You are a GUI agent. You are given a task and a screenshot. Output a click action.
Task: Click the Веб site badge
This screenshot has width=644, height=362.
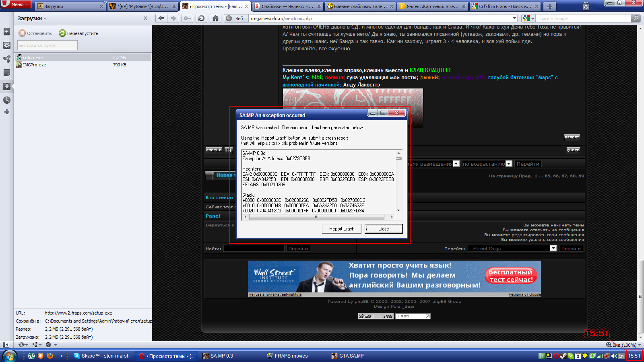pyautogui.click(x=235, y=19)
